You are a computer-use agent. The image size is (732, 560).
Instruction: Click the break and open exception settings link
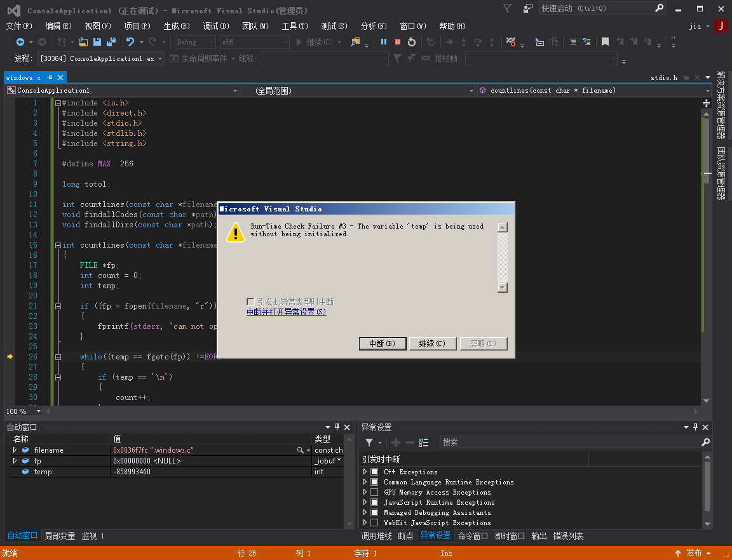[286, 312]
